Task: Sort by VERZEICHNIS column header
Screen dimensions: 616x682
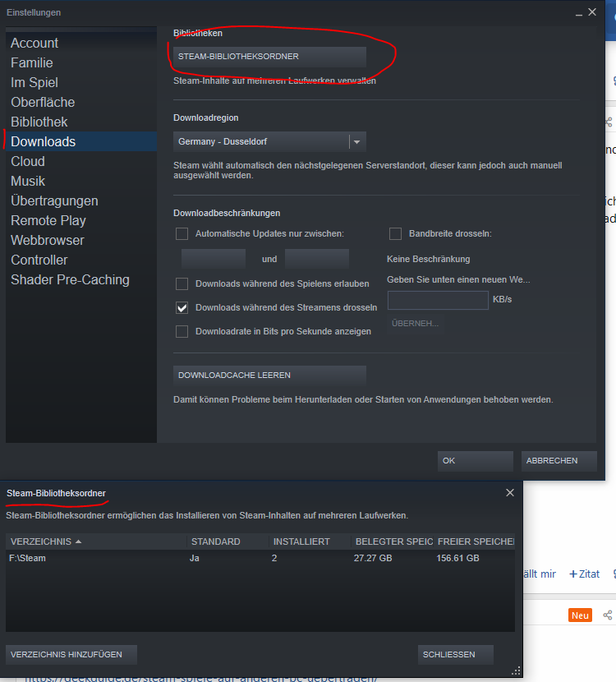Action: tap(96, 541)
